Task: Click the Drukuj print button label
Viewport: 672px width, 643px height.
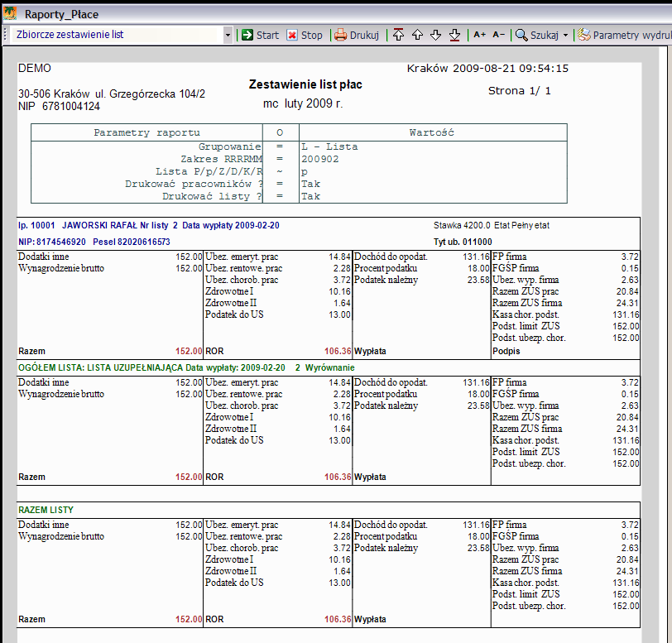Action: coord(364,35)
